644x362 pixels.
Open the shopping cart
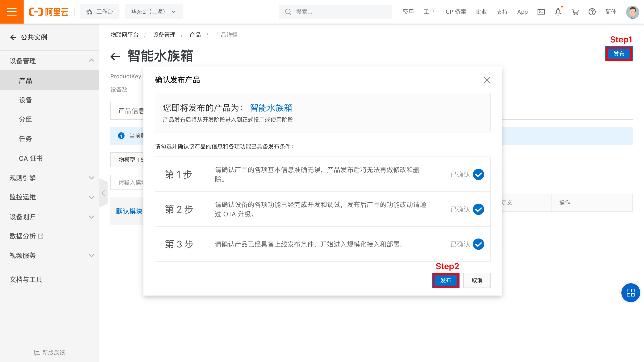click(575, 12)
